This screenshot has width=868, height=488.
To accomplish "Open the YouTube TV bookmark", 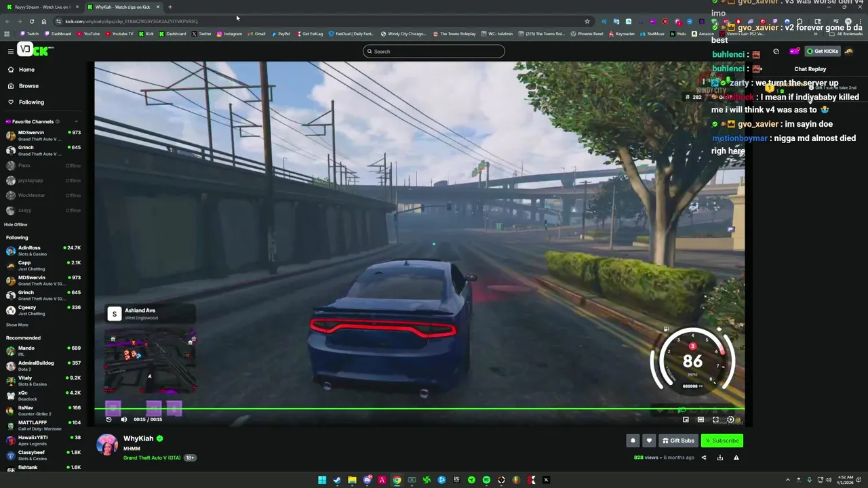I will [x=119, y=34].
